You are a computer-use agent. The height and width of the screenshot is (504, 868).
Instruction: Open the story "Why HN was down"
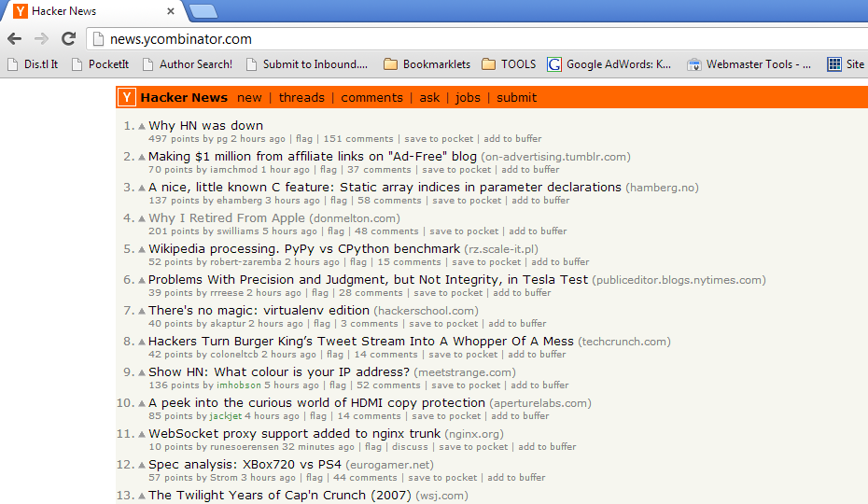pos(206,126)
